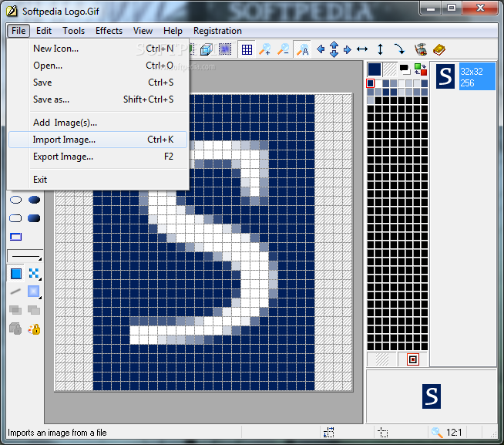
Task: Select the blue outlined rectangle frame tool
Action: 15,237
